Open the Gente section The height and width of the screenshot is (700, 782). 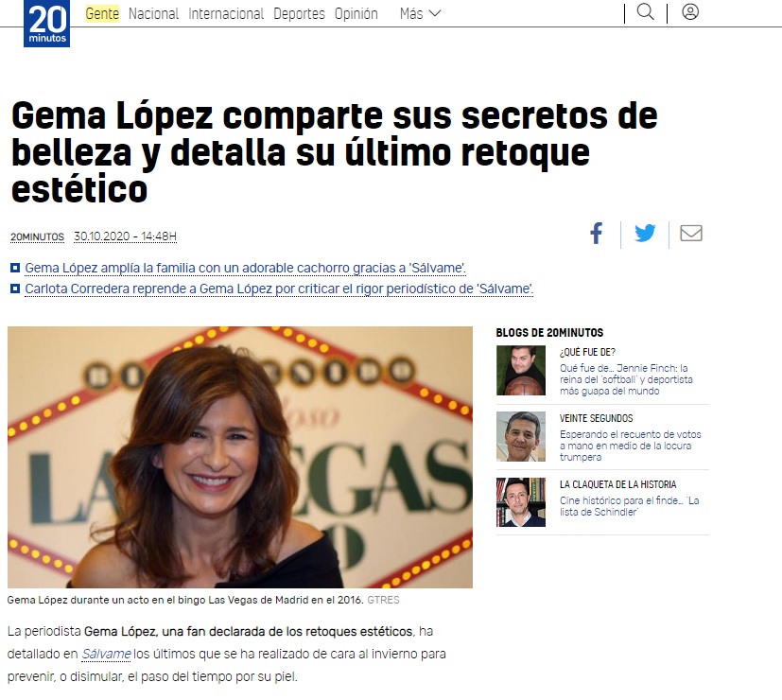tap(102, 13)
